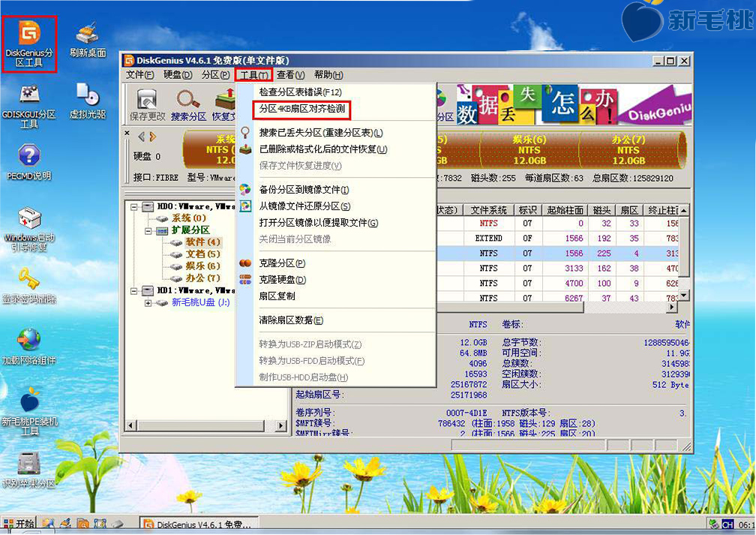Click 起始柱面 column header
The height and width of the screenshot is (535, 756).
click(x=565, y=210)
